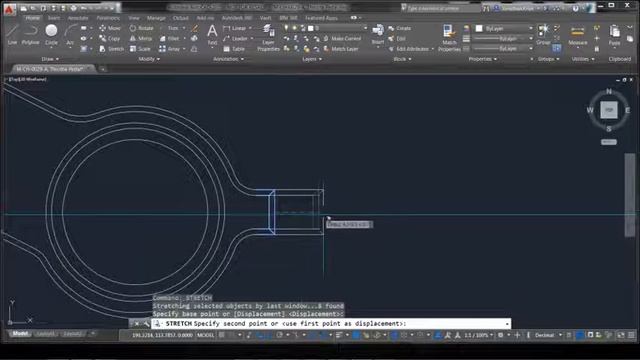
Task: Expand the Utilities panel
Action: click(583, 59)
